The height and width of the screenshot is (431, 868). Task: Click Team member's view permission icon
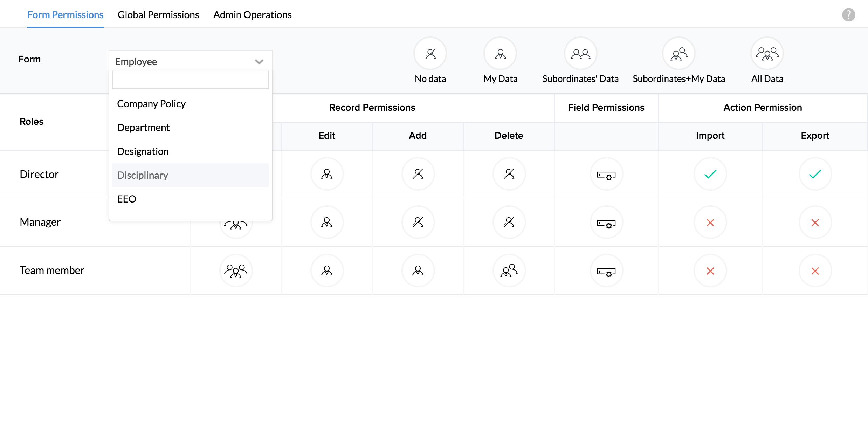(236, 271)
